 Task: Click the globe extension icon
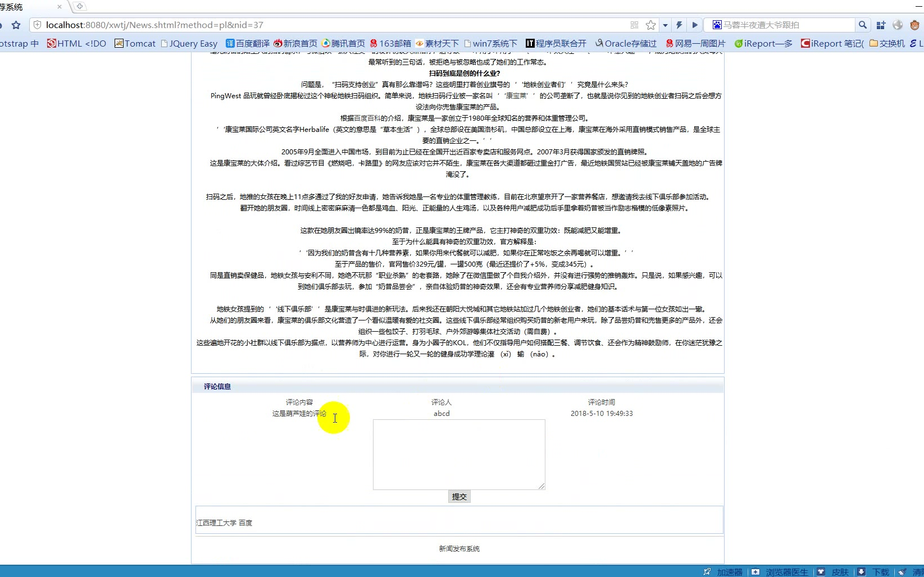[x=898, y=25]
